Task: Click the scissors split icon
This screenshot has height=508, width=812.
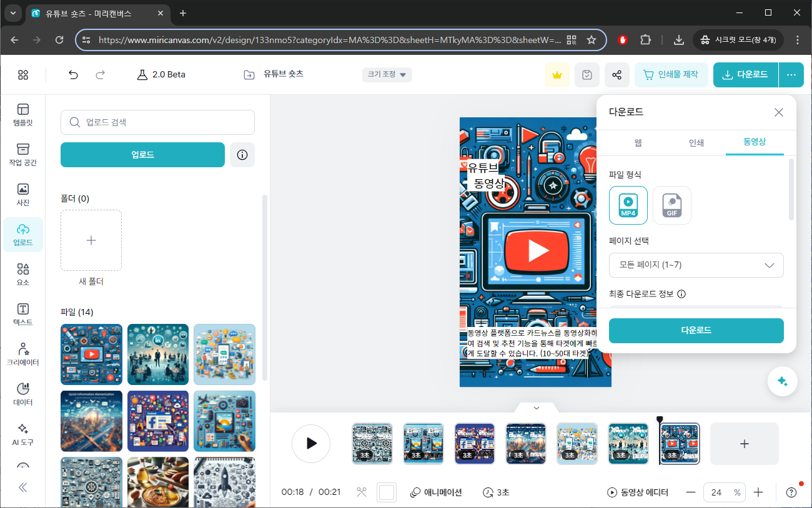Action: [361, 492]
